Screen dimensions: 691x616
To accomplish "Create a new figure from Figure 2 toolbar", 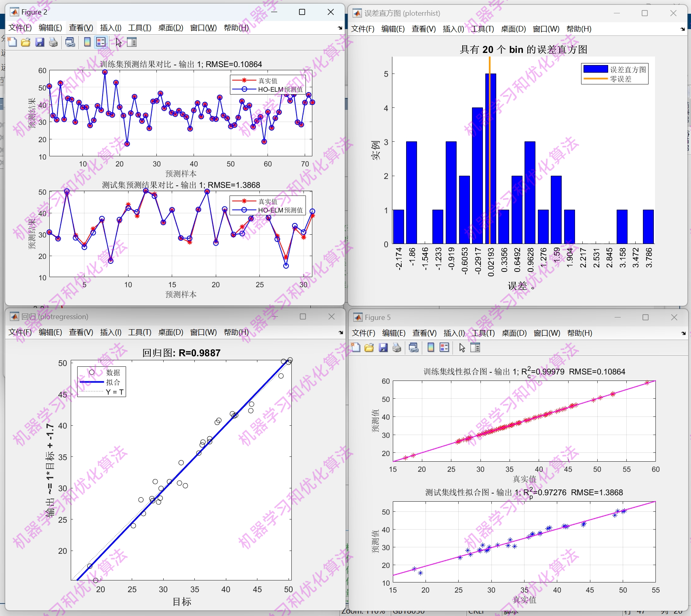I will pos(12,42).
